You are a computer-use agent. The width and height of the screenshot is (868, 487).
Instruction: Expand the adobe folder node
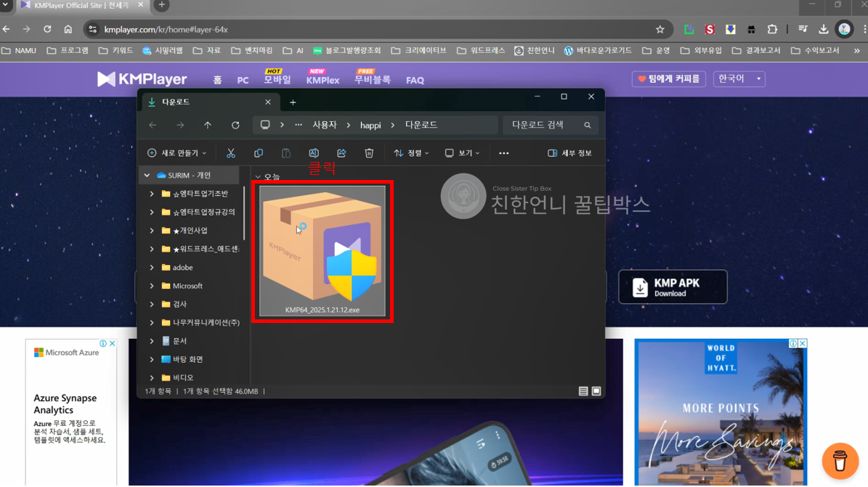point(152,267)
